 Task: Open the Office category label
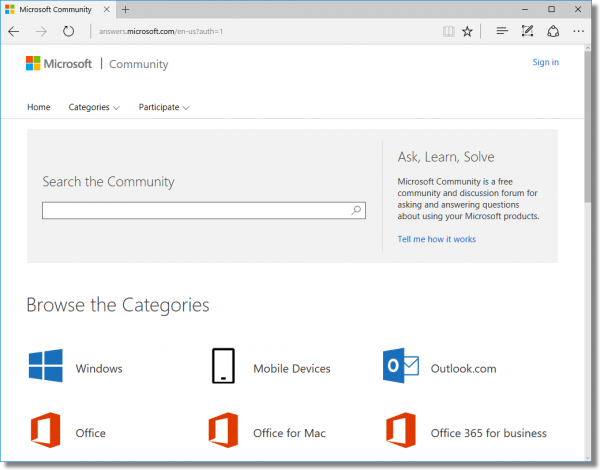click(x=90, y=433)
